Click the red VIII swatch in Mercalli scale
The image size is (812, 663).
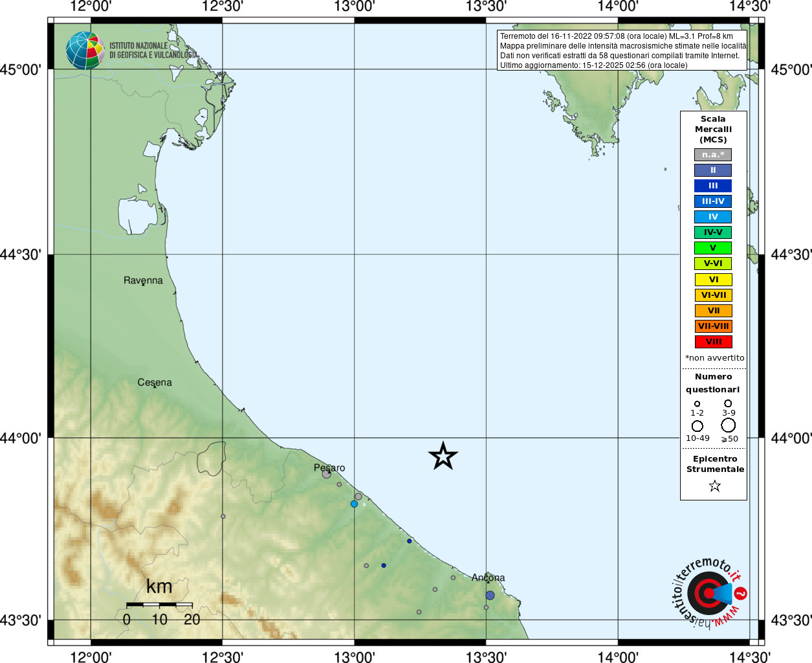point(713,342)
